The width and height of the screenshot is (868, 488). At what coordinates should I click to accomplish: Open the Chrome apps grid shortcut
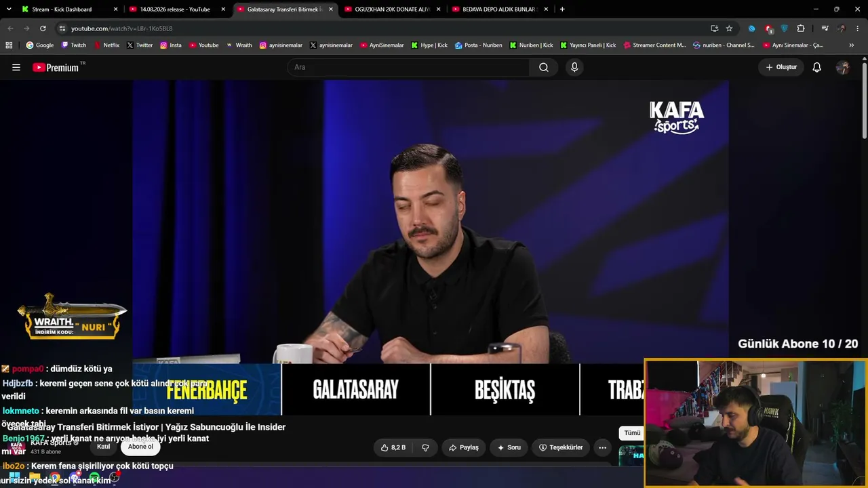[x=9, y=45]
